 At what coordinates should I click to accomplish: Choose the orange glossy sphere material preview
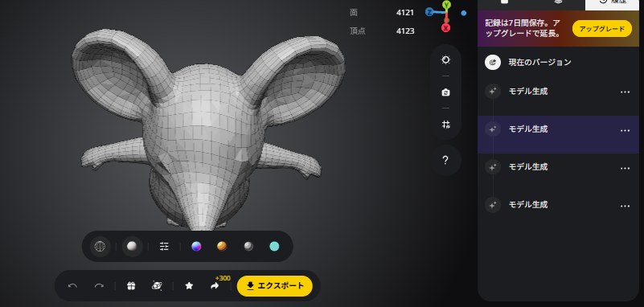click(222, 246)
